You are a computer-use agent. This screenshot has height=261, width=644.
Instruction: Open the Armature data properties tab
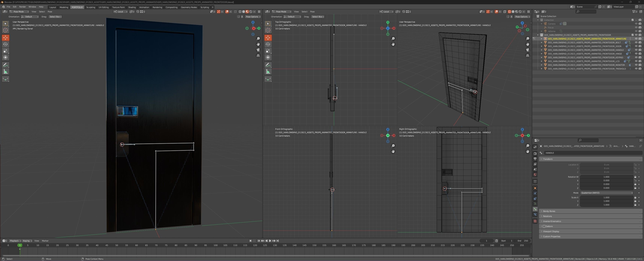pos(535,204)
